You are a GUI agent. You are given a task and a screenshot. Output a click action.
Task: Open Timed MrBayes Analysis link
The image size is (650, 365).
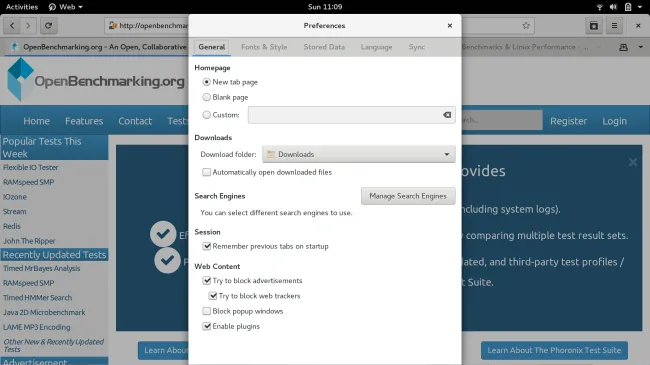click(x=41, y=268)
